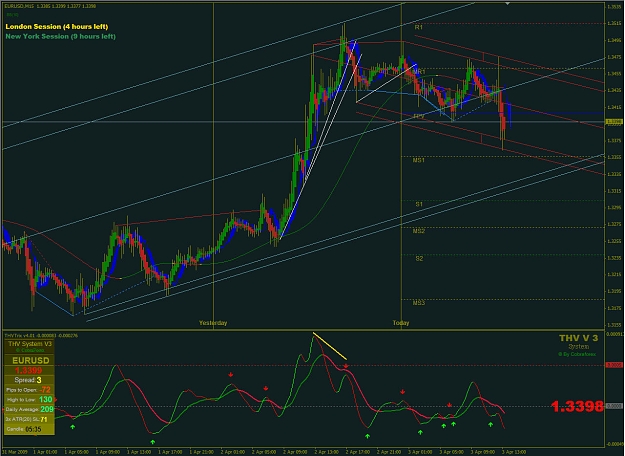Screen dimensions: 625x456
Task: Click the 31 Mar 2009 date on time axis
Action: pos(15,452)
